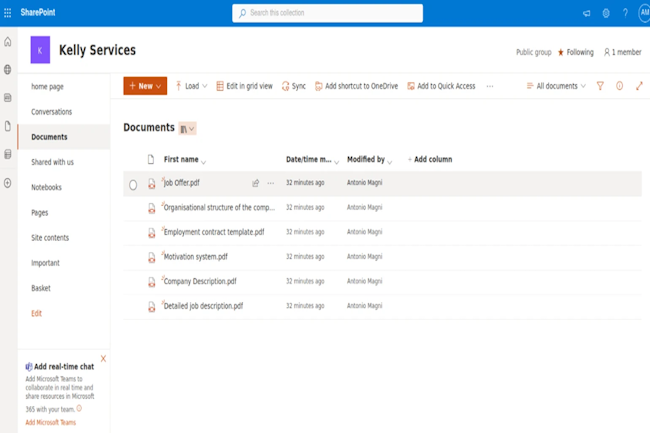This screenshot has height=433, width=650.
Task: Click the filter funnel icon
Action: (x=600, y=86)
